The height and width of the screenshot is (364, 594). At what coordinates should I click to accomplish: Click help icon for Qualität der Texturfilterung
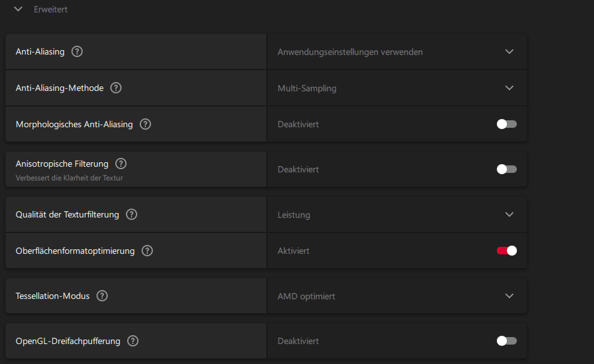(132, 214)
